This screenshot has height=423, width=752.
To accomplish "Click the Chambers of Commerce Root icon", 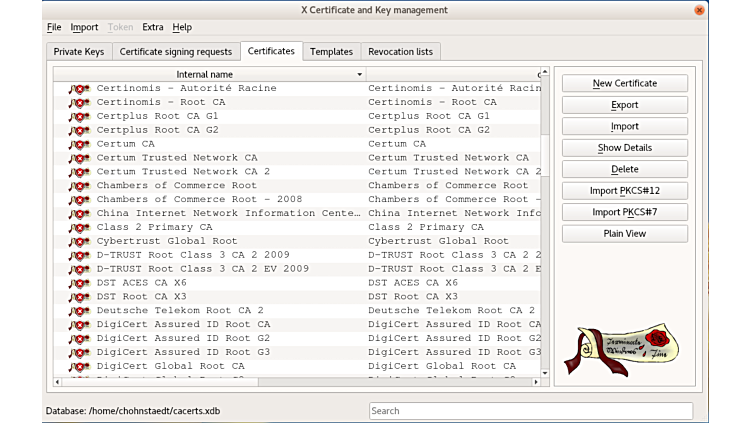I will pos(79,186).
